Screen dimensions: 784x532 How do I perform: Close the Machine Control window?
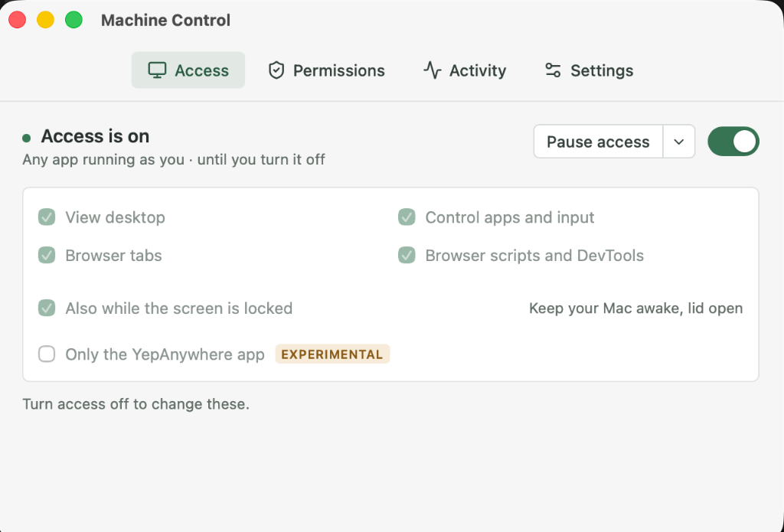coord(17,20)
